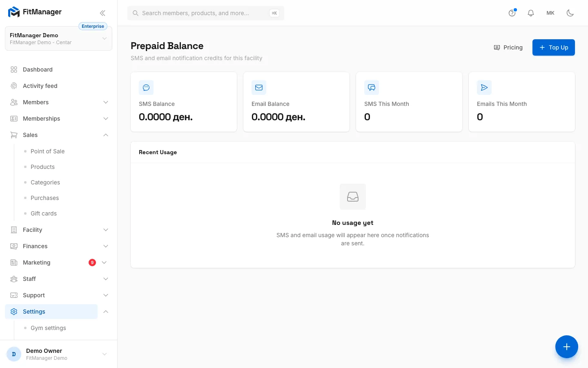Click the 'Recent Usage' heading

158,152
